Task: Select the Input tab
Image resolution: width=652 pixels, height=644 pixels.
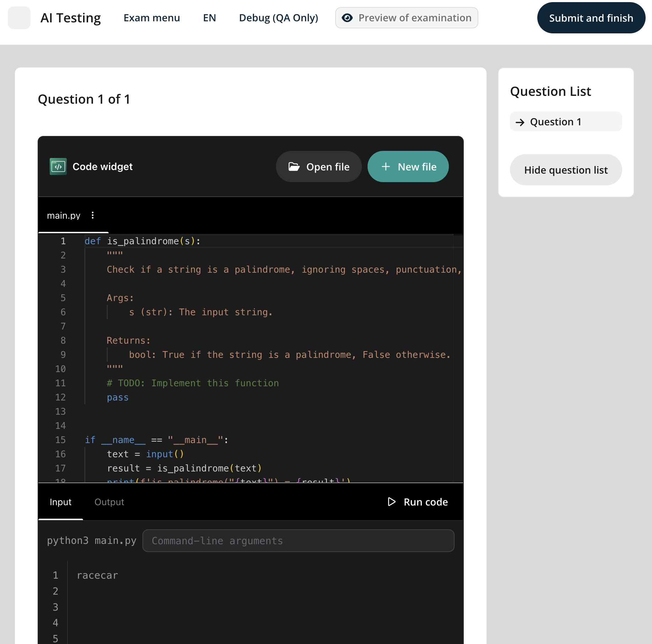Action: point(60,502)
